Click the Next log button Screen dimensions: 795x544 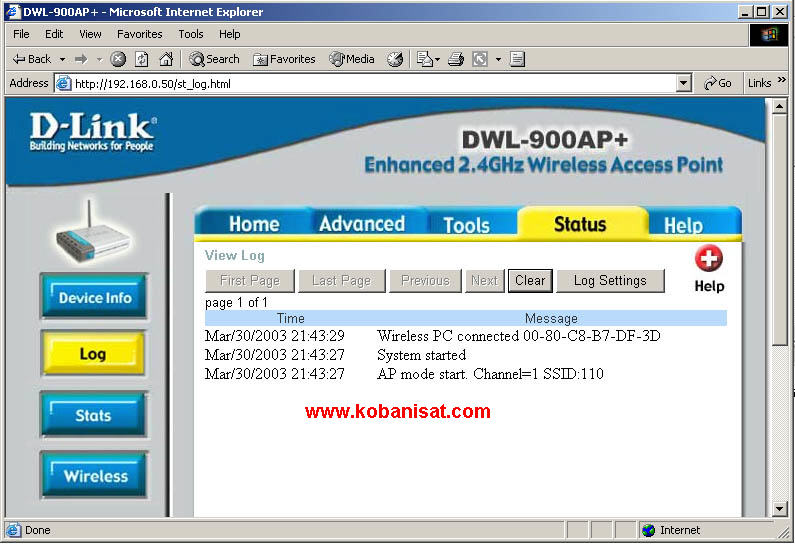tap(484, 281)
